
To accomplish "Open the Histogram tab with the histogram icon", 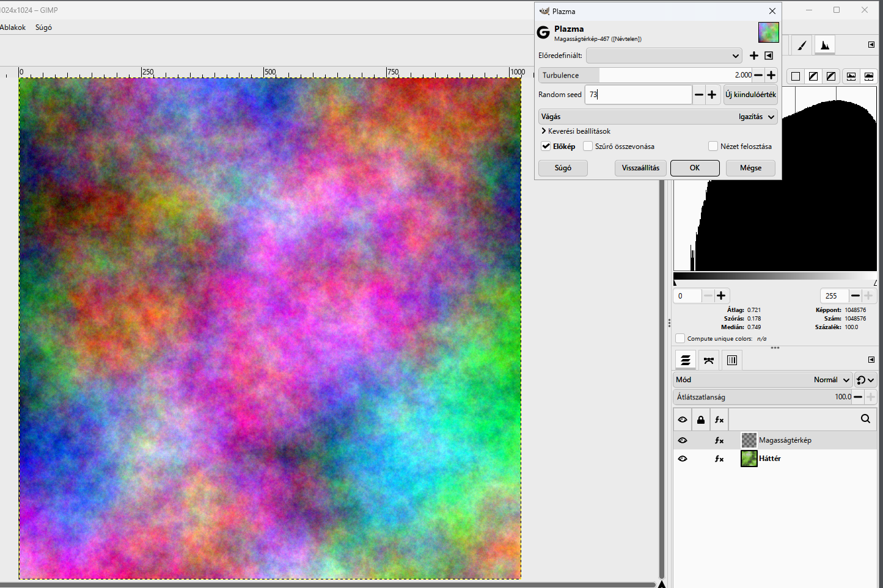I will [x=825, y=45].
